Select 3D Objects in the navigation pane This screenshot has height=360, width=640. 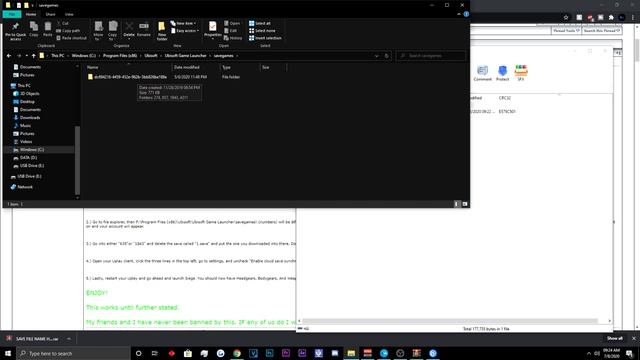[x=29, y=93]
